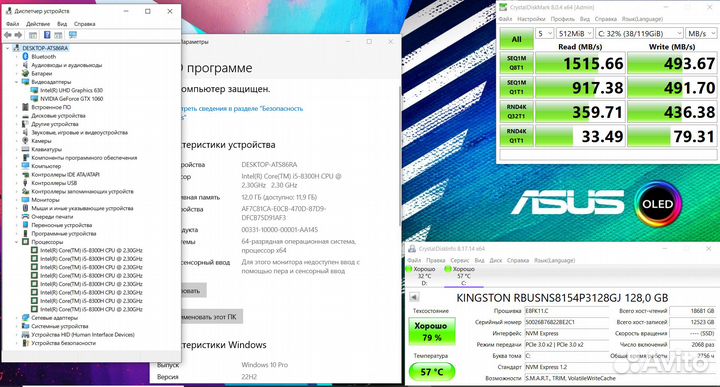Open Сервис menu in CrystalDiskInfo

[459, 260]
